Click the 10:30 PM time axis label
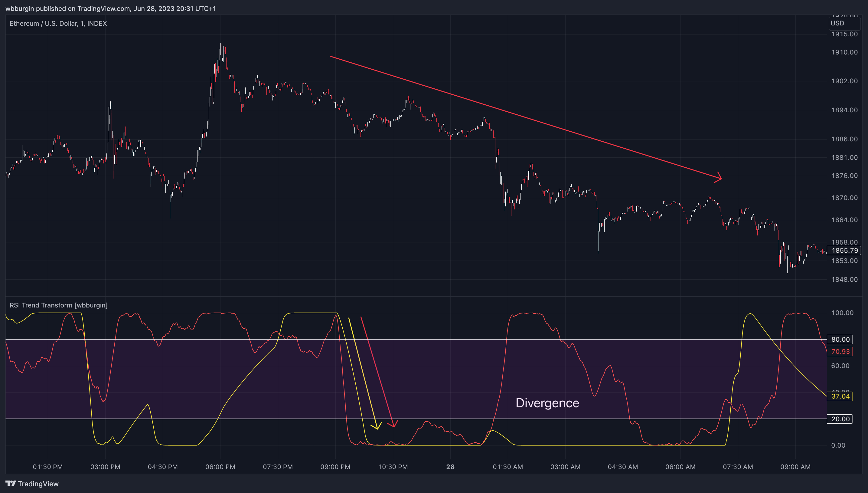 (393, 467)
